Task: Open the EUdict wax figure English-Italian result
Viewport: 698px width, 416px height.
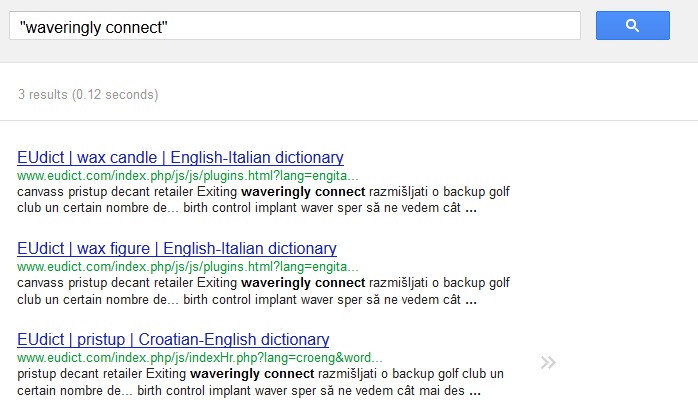Action: pos(177,248)
